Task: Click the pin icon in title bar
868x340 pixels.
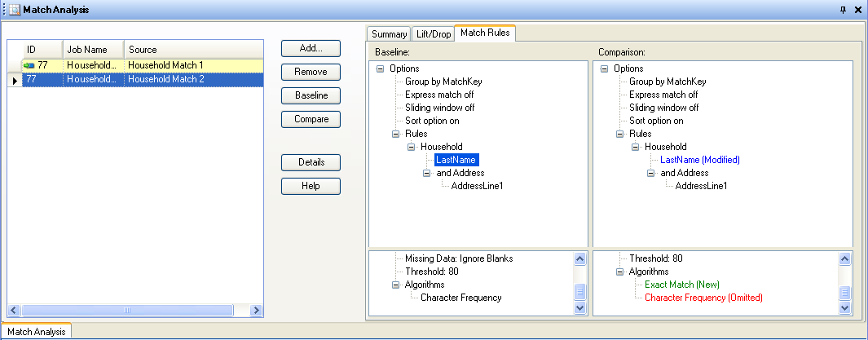Action: 843,10
